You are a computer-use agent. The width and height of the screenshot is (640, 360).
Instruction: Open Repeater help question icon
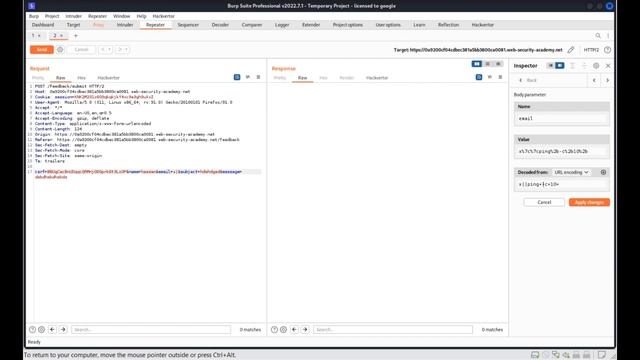click(x=607, y=50)
